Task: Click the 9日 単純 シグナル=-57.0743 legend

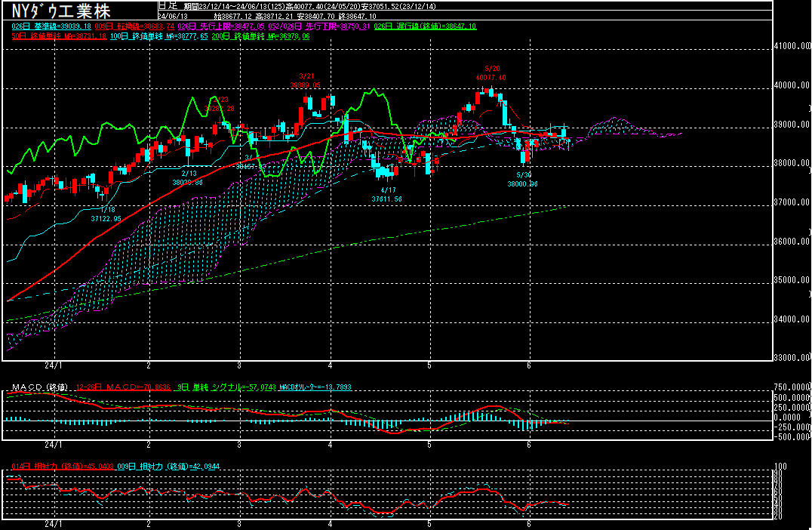Action: point(226,387)
